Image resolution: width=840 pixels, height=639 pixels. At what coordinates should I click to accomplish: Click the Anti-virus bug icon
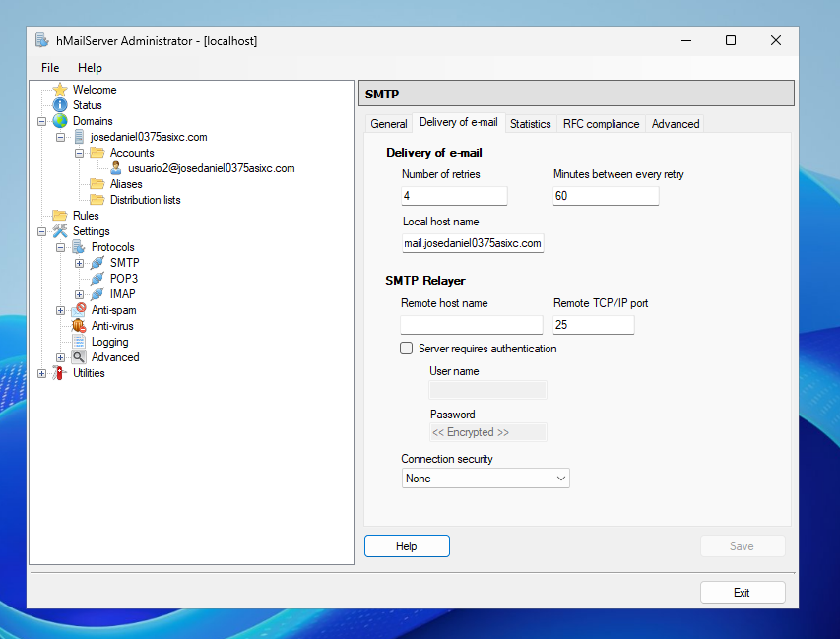79,326
